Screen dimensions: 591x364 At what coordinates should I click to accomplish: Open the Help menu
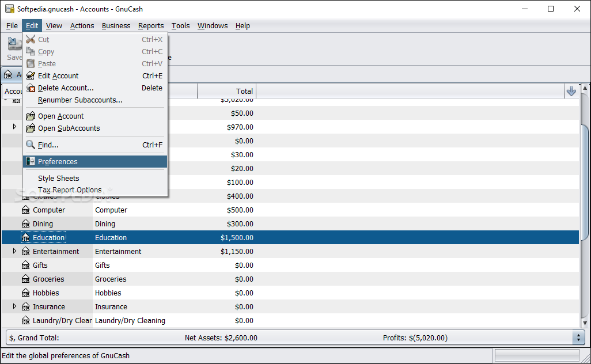click(243, 25)
